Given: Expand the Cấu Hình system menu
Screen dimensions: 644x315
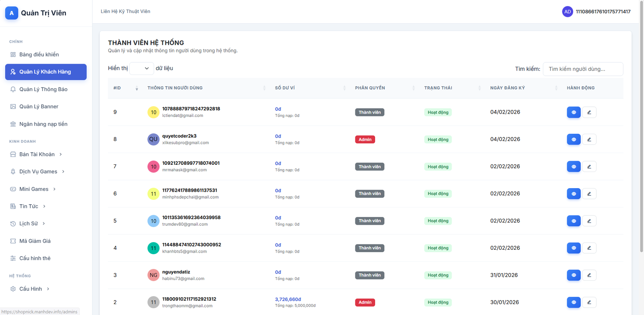Looking at the screenshot, I should [31, 289].
